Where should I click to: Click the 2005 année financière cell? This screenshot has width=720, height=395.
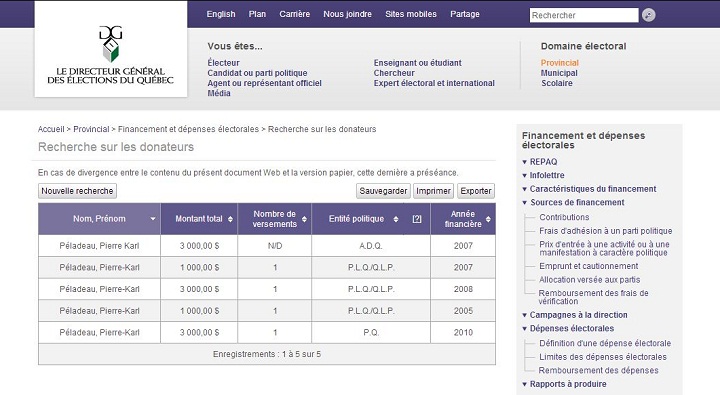[463, 311]
